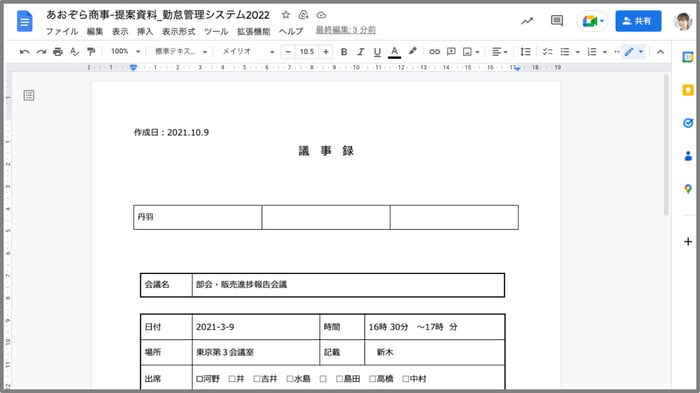Open the highlight color picker
The image size is (700, 393).
[x=412, y=51]
